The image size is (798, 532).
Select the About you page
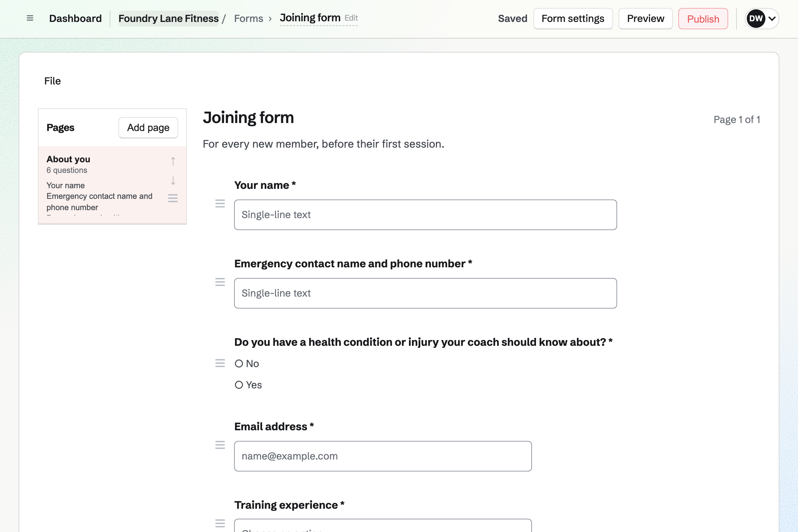point(112,185)
